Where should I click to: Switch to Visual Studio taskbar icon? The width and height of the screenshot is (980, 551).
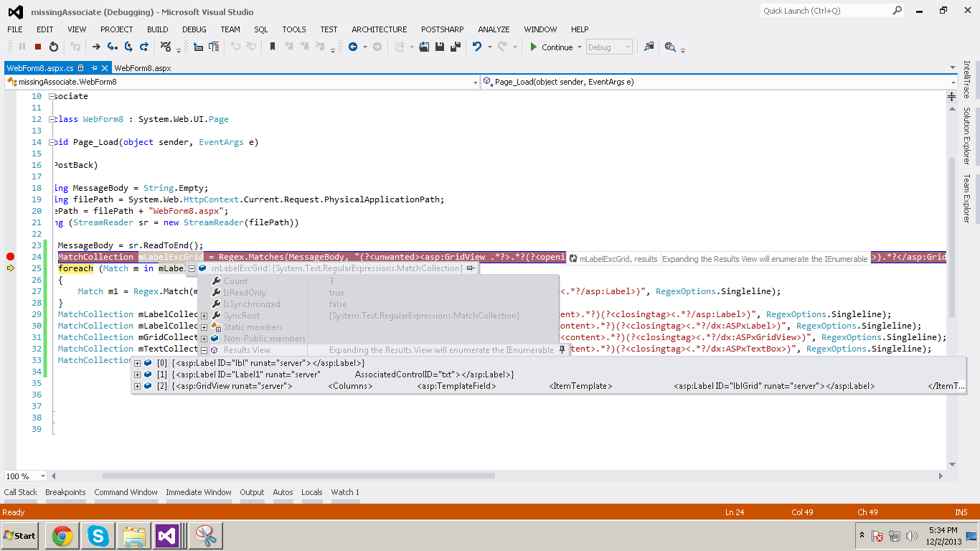coord(167,535)
